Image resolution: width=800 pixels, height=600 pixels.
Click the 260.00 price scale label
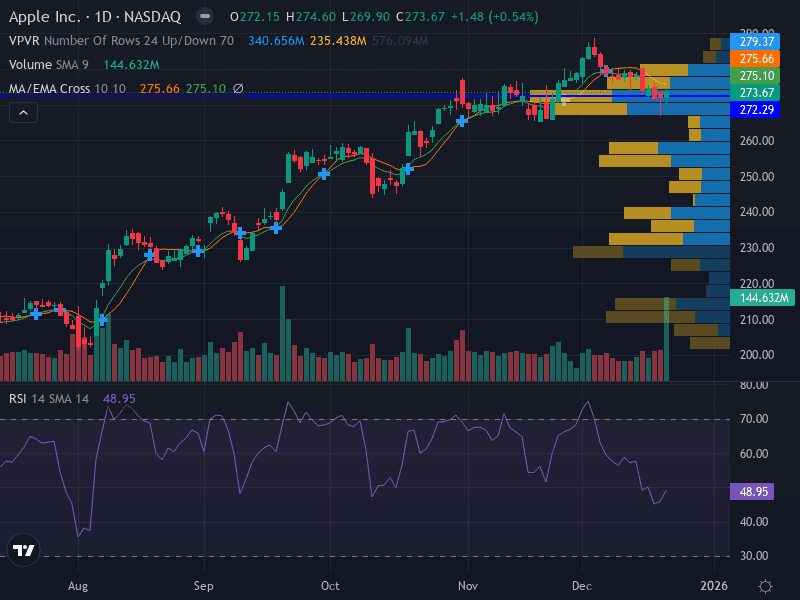757,140
